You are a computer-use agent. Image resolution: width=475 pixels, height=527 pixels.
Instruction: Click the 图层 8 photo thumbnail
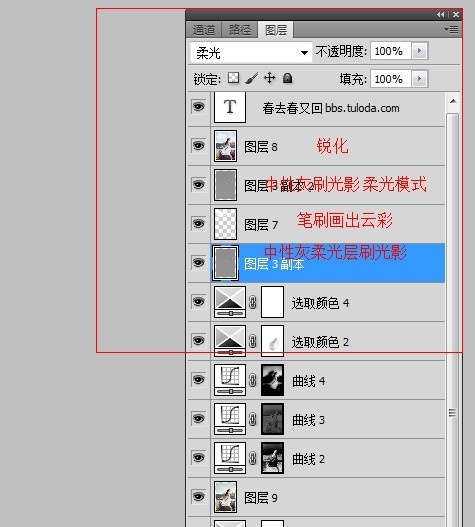click(225, 146)
